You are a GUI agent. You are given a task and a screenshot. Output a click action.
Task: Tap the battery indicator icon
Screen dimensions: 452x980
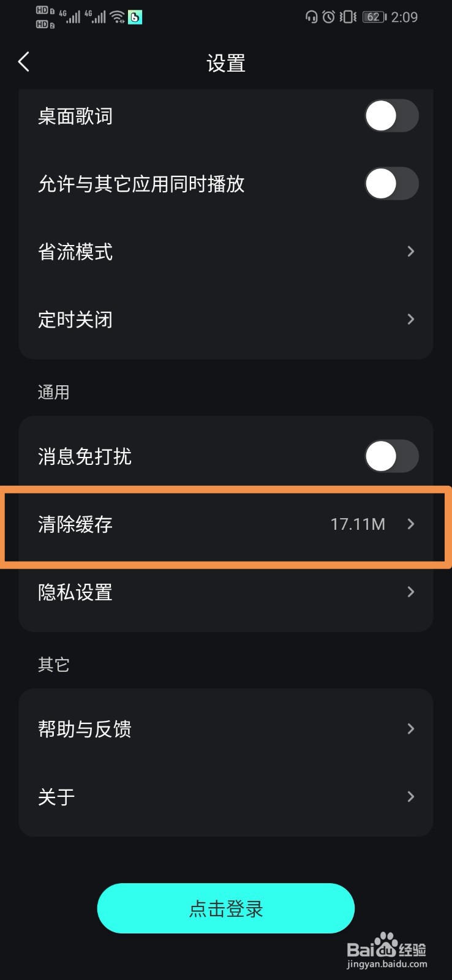click(x=374, y=17)
